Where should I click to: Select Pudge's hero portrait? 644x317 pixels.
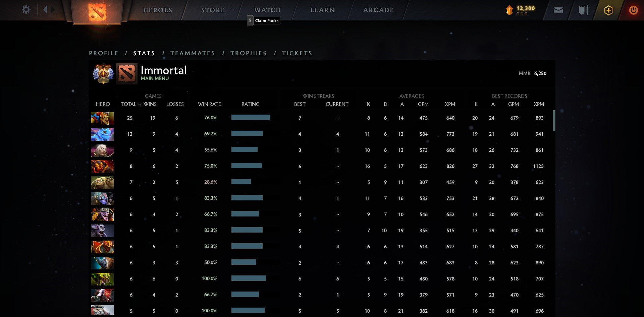(102, 182)
